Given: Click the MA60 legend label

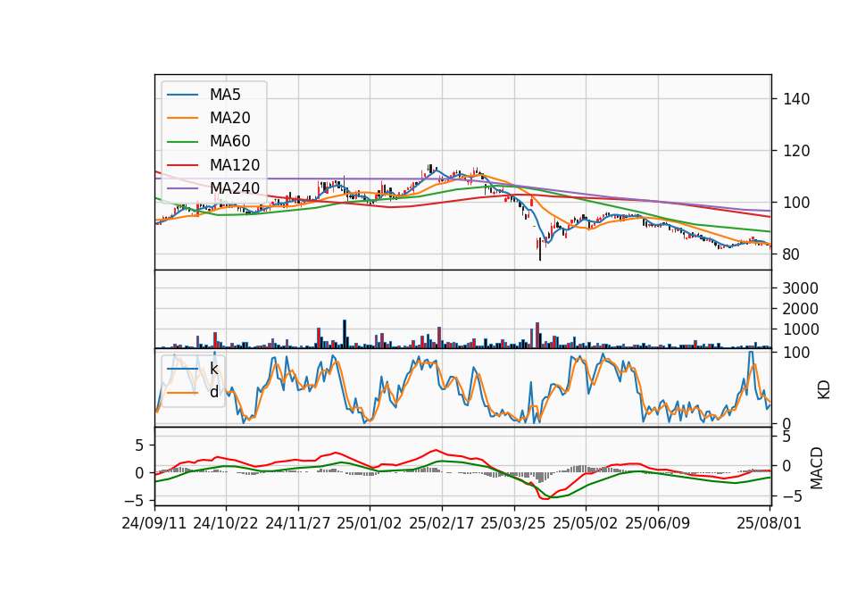Looking at the screenshot, I should click(x=229, y=142).
